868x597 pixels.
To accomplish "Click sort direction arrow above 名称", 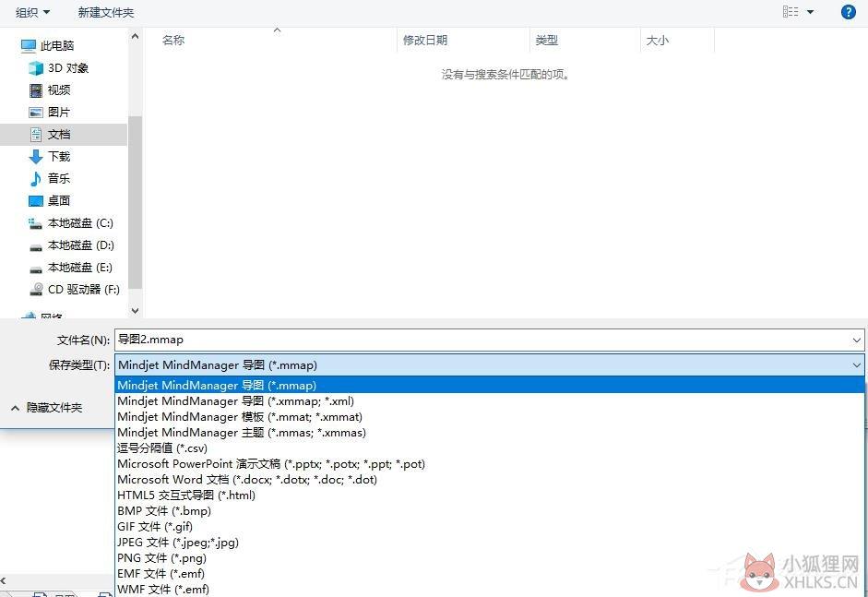I will coord(278,30).
